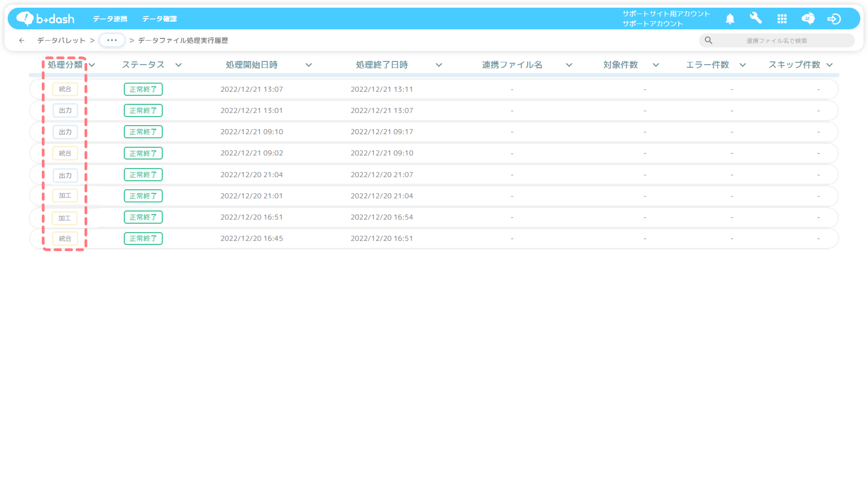Screen dimensions: 868x488
Task: Select end time 2022/12/20 16:54
Action: click(x=382, y=217)
